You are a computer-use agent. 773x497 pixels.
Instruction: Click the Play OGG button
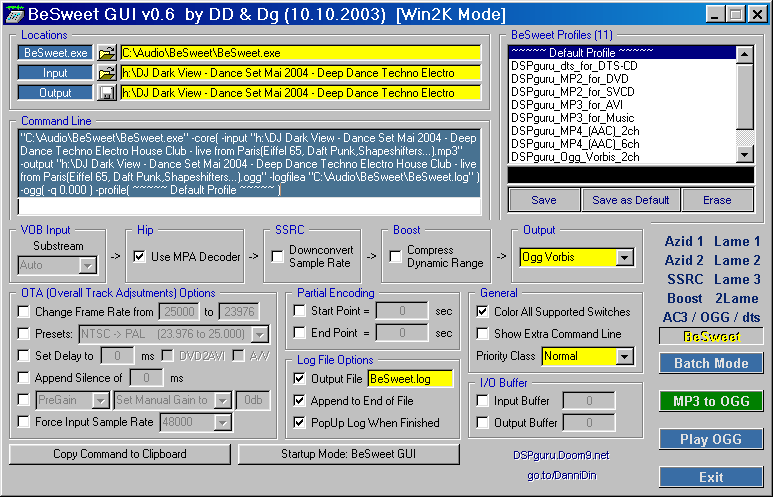point(711,439)
